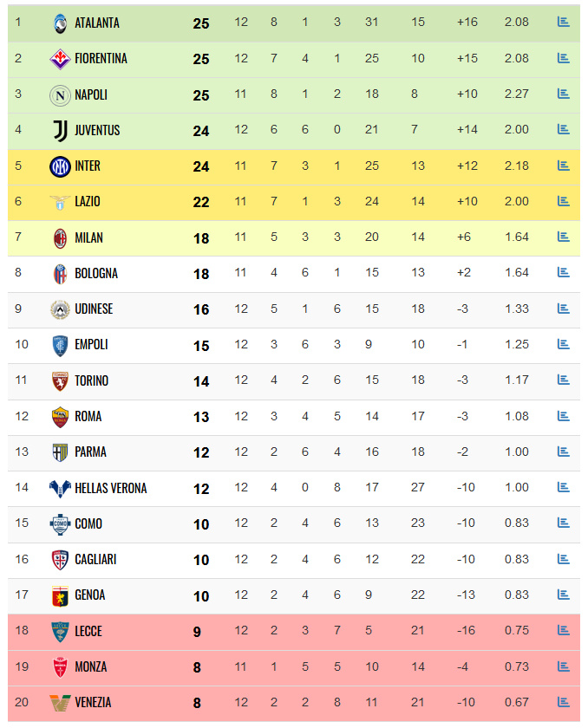Open the CAGLIARI team link
Screen dimensions: 588x728
(x=95, y=560)
